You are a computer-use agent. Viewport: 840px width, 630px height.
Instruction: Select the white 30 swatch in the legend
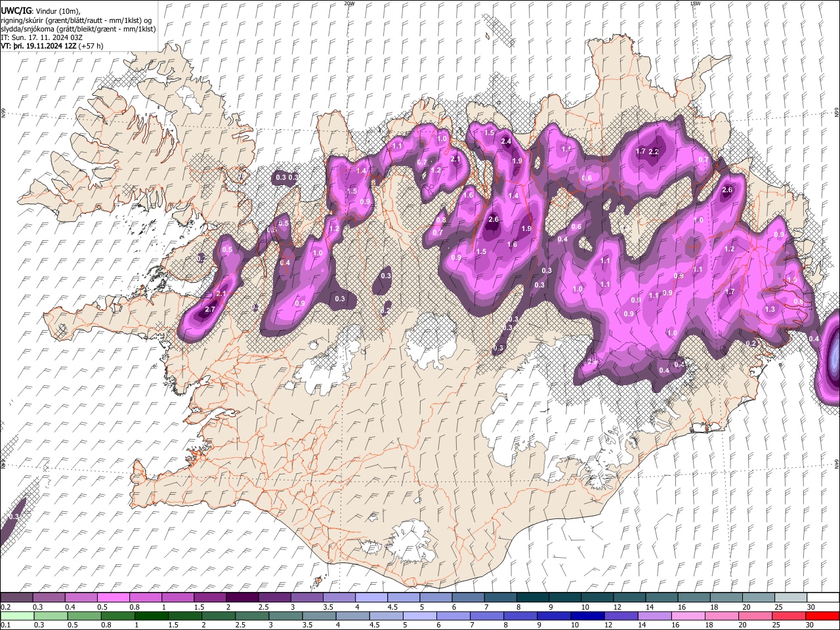(823, 598)
